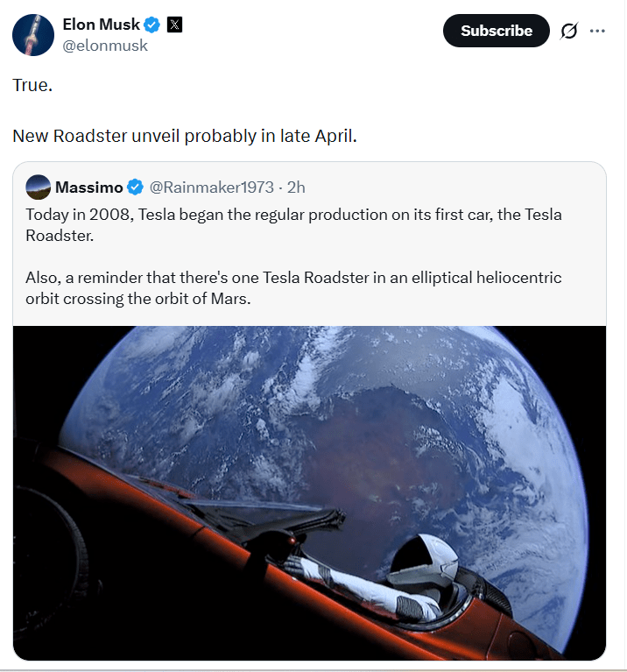Visit the @elonmusk handle link
This screenshot has width=627, height=672.
pos(105,46)
